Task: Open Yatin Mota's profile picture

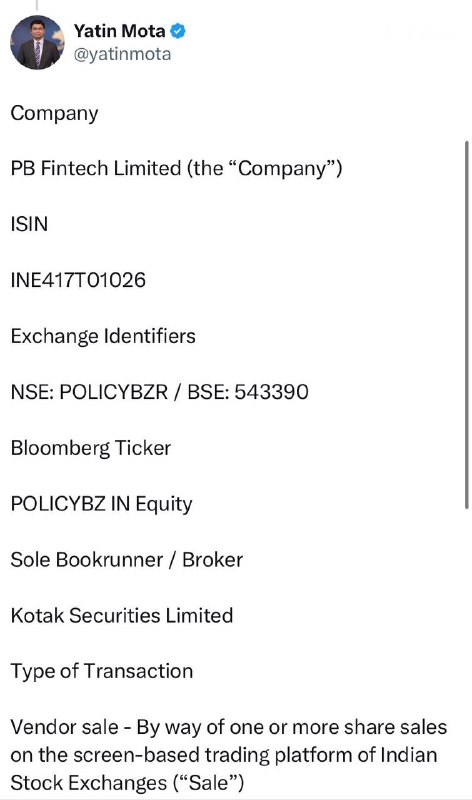Action: click(37, 42)
